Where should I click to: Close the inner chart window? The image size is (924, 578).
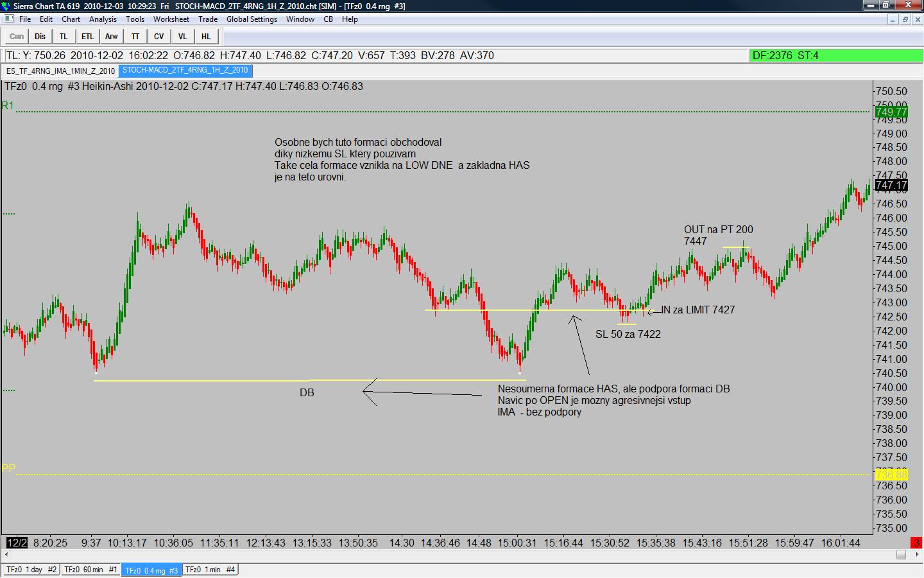click(x=917, y=19)
